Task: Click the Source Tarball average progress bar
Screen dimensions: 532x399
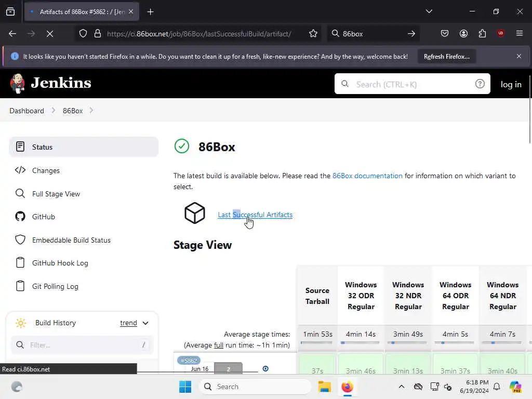Action: tap(316, 343)
